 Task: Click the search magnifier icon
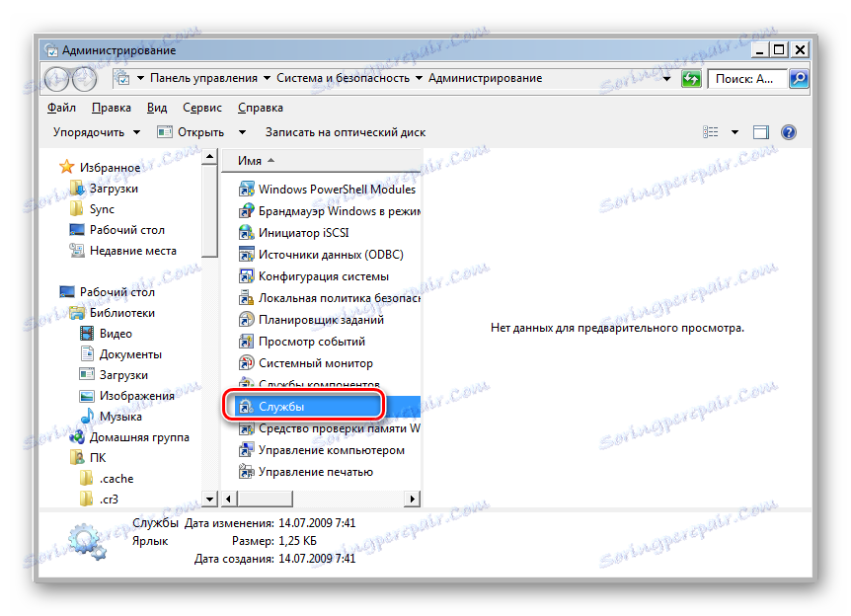(x=799, y=79)
